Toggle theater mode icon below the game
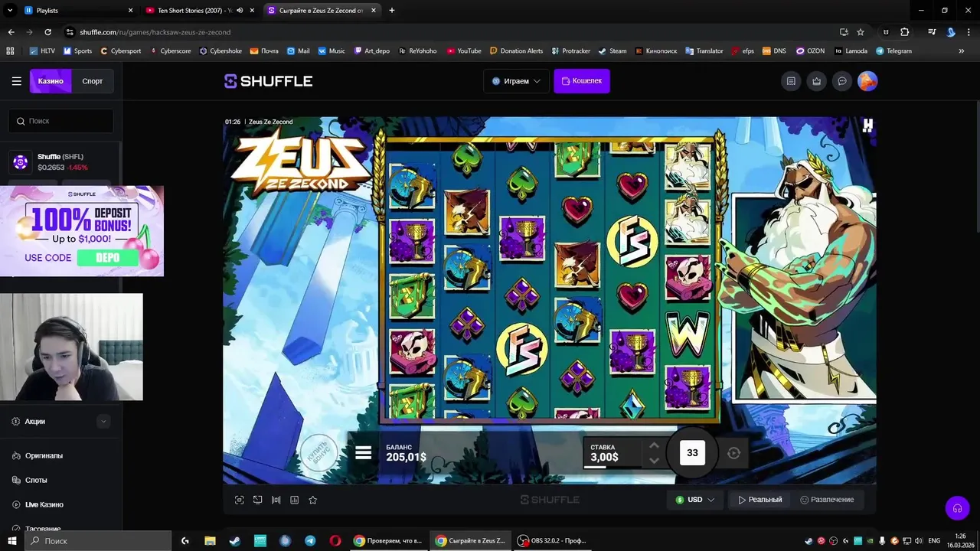 point(276,500)
